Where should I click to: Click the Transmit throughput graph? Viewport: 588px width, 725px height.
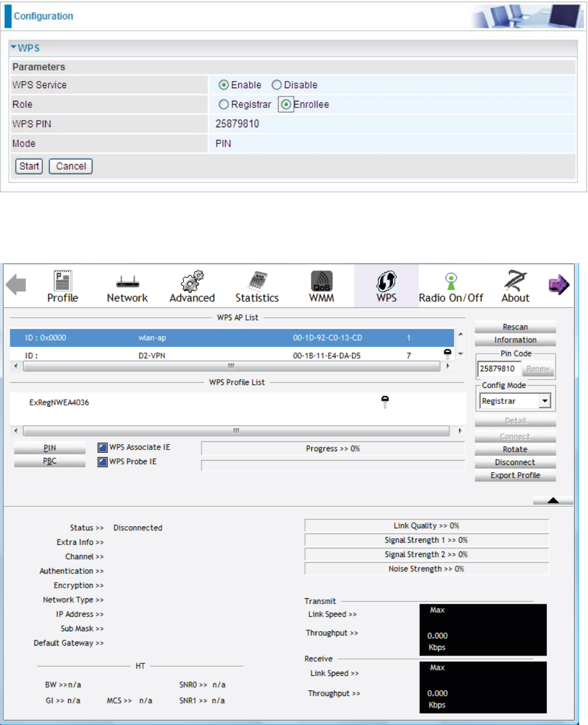click(483, 630)
